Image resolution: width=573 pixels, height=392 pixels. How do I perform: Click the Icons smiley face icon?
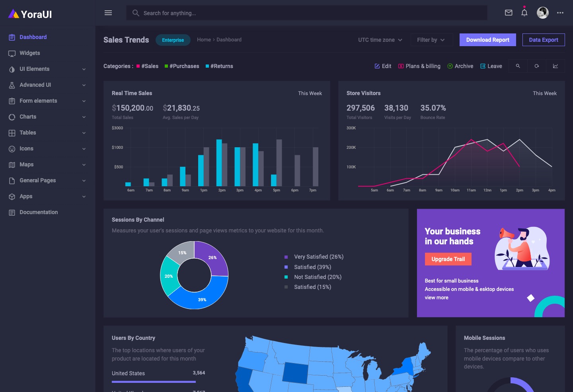pos(12,148)
